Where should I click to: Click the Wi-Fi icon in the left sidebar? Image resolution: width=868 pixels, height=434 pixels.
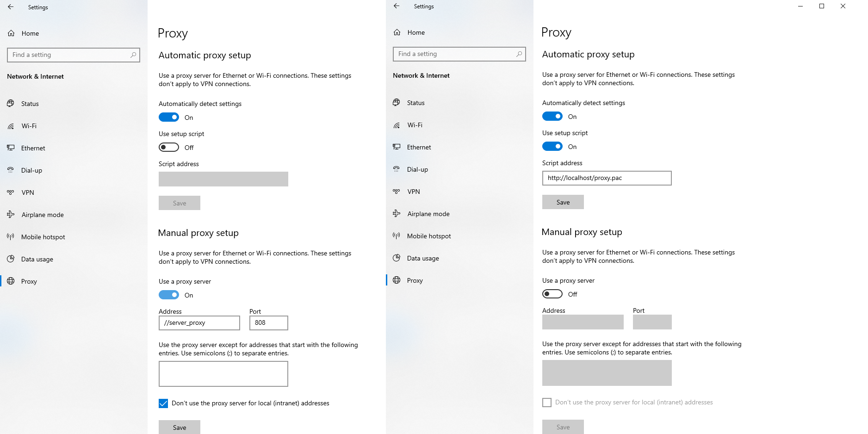pyautogui.click(x=11, y=126)
